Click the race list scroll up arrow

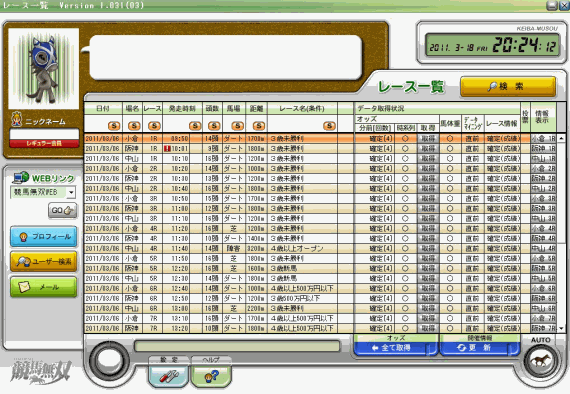(x=561, y=138)
